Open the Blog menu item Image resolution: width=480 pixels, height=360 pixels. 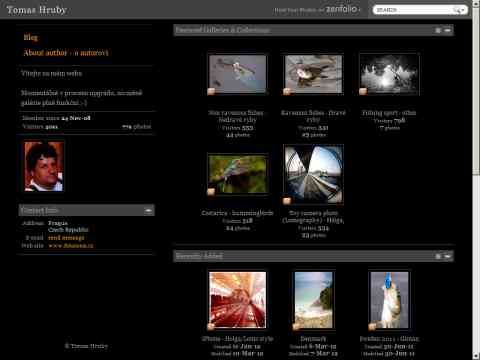pyautogui.click(x=31, y=37)
